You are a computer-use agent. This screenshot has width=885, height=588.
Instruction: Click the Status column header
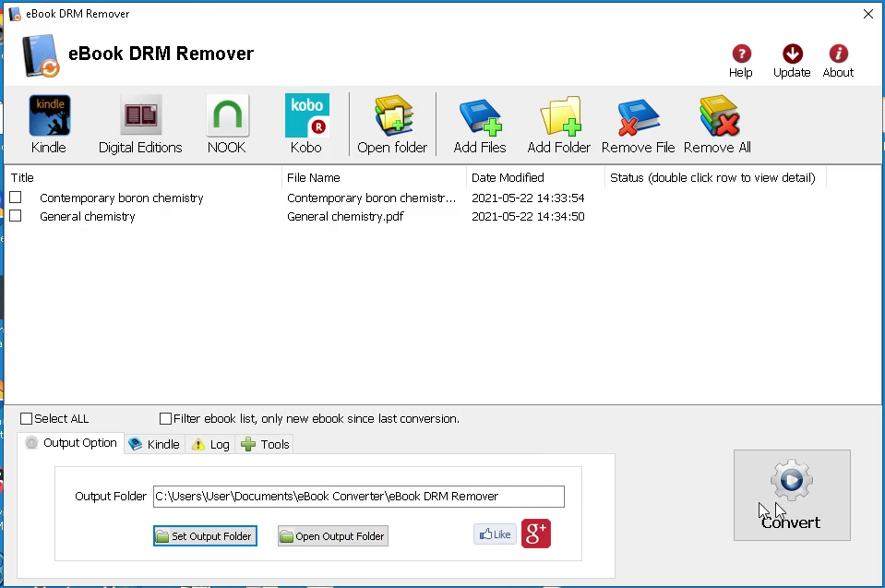coord(715,178)
